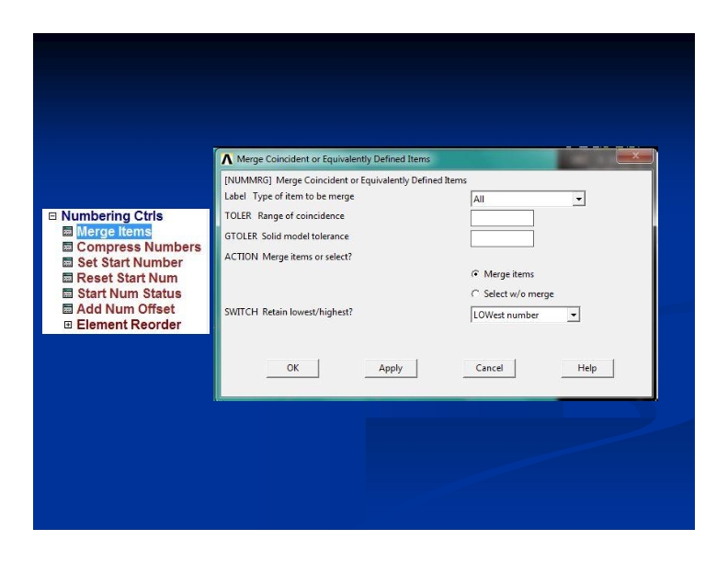Click the ANSYS logo in dialog title bar
Viewport: 728px width, 563px height.
tap(226, 159)
